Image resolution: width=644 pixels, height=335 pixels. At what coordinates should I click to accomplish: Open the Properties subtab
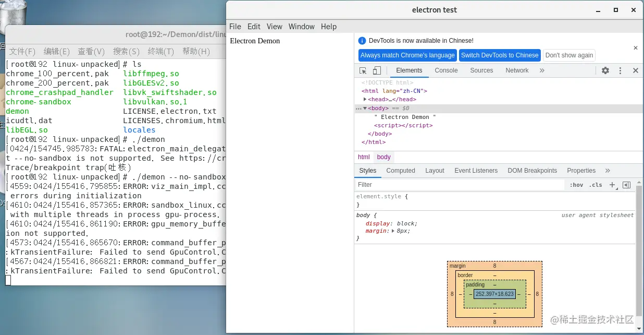[x=581, y=171]
